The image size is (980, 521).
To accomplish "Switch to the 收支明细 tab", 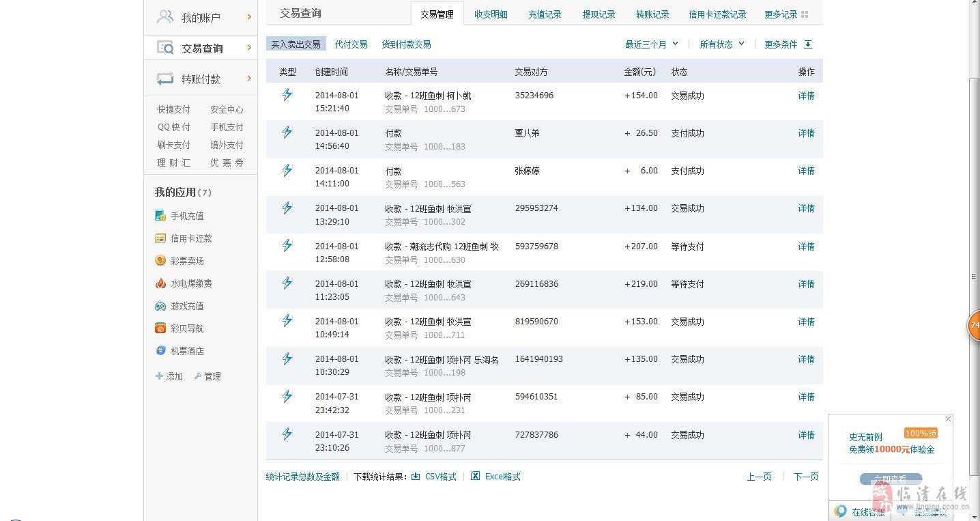I will (x=491, y=14).
